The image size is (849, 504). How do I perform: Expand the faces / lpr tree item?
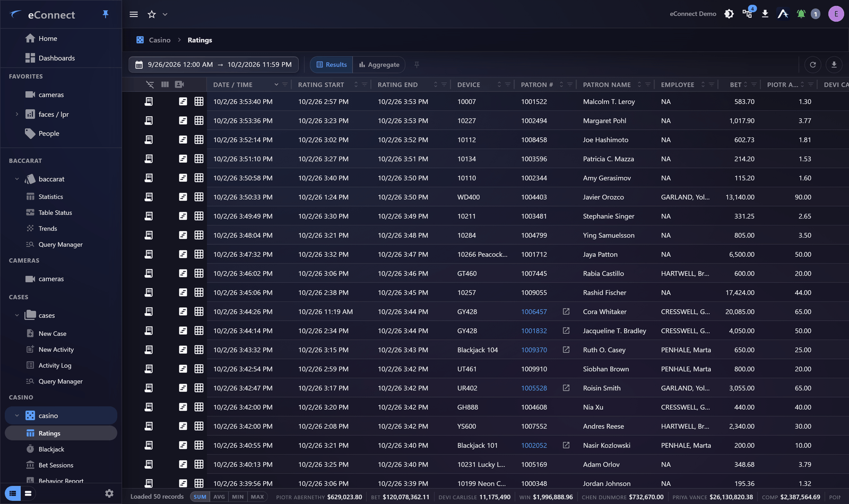[17, 114]
